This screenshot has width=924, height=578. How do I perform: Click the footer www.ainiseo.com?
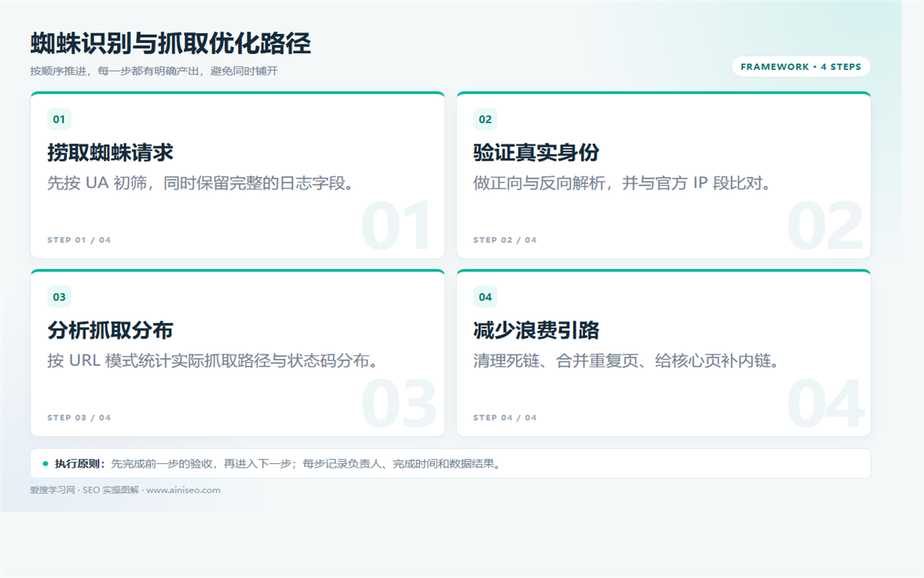(183, 490)
